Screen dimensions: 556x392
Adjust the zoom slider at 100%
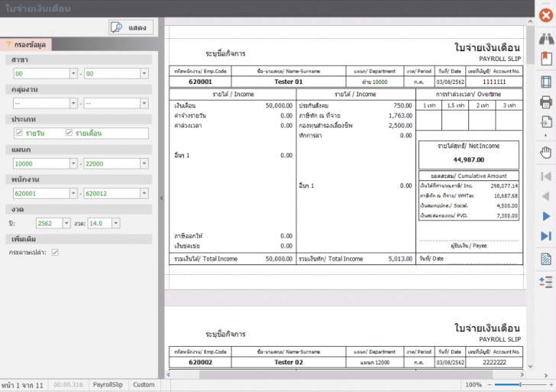pyautogui.click(x=519, y=384)
